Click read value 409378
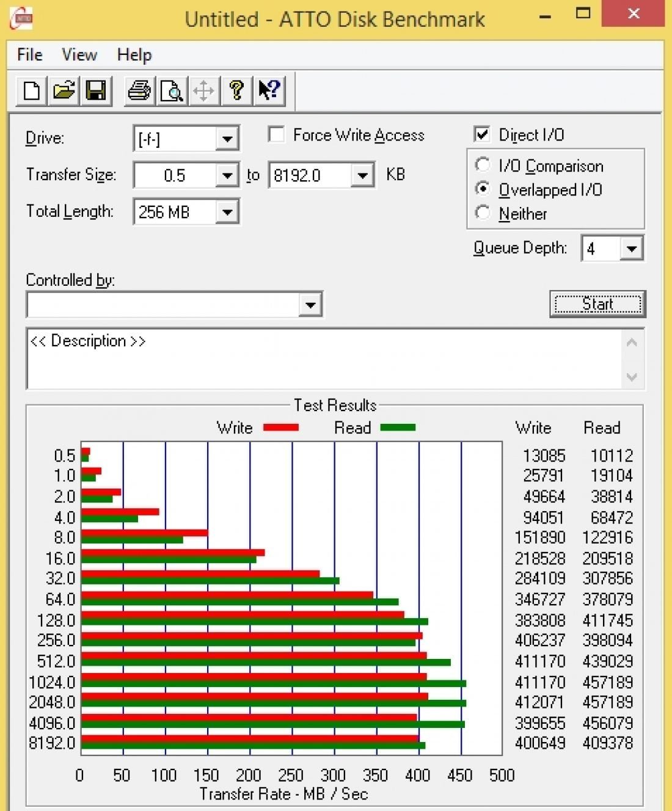This screenshot has width=672, height=811. coord(608,743)
